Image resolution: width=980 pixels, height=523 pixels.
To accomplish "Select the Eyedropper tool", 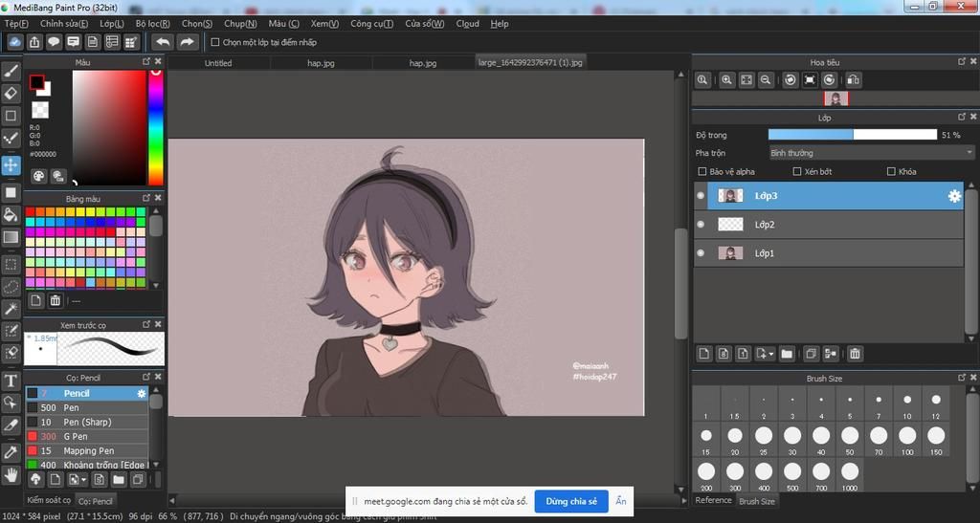I will [11, 452].
